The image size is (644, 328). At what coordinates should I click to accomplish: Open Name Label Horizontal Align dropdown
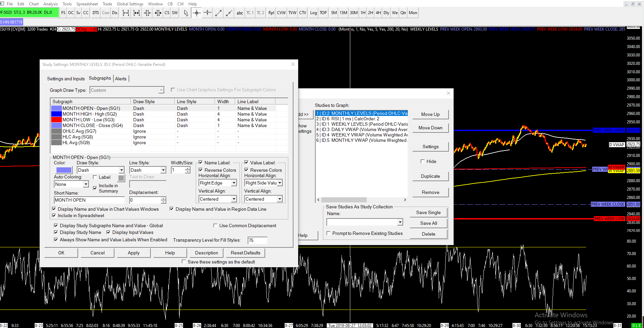pos(234,183)
